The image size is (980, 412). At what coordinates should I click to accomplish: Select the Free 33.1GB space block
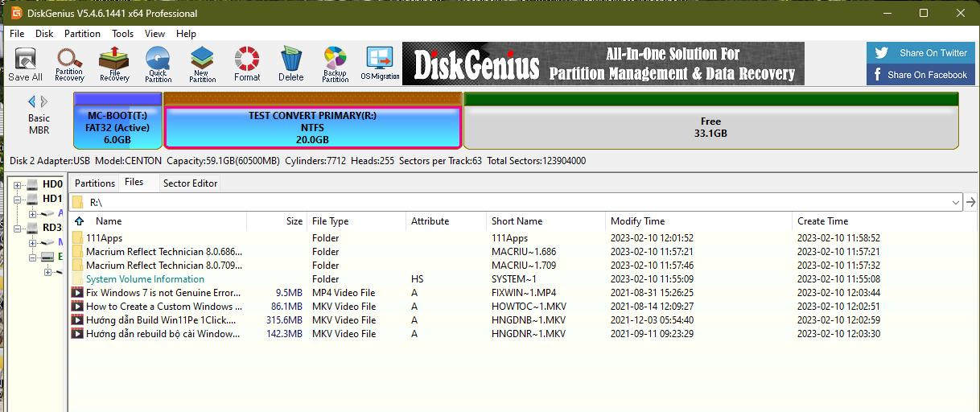pos(711,121)
